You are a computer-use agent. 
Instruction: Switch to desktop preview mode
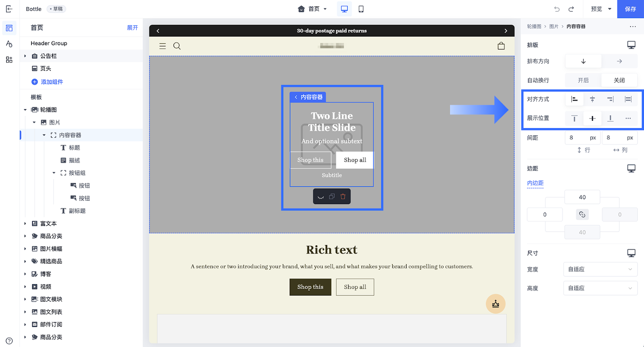[345, 9]
